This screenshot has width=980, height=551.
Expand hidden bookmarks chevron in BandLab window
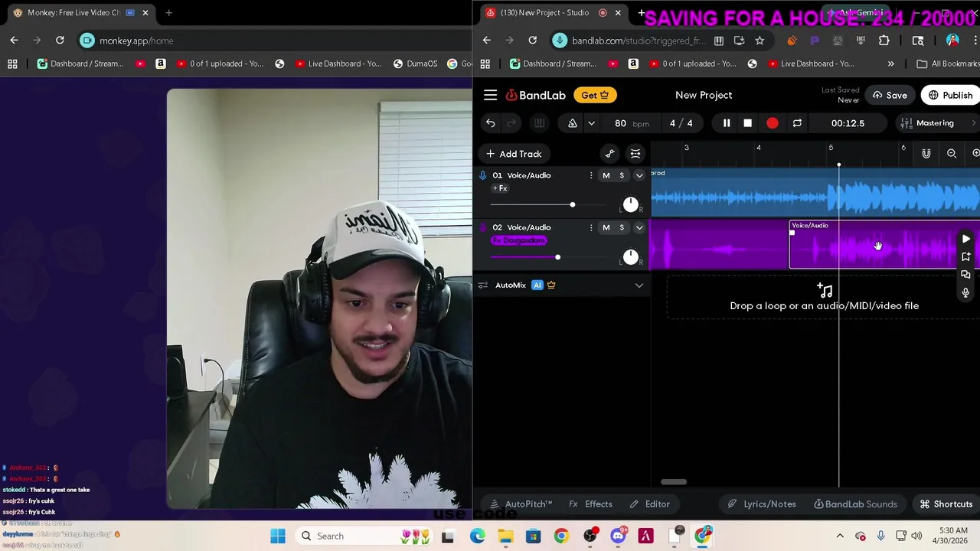tap(890, 64)
